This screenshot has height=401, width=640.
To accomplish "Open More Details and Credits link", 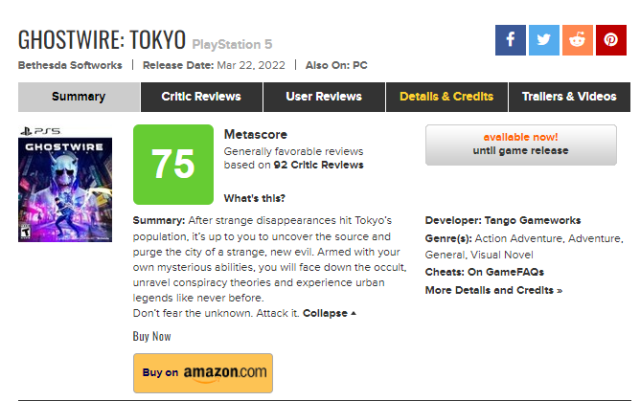I will [493, 290].
